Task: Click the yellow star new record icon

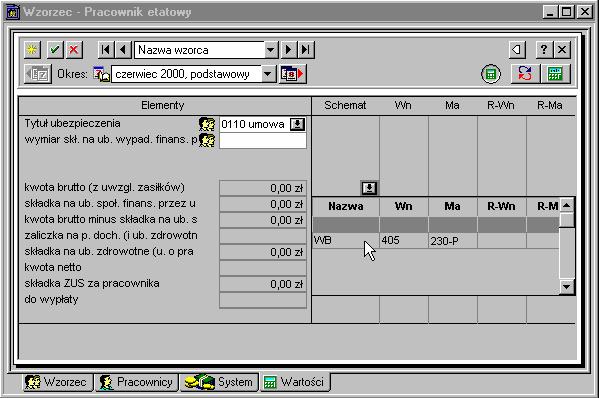Action: [32, 50]
